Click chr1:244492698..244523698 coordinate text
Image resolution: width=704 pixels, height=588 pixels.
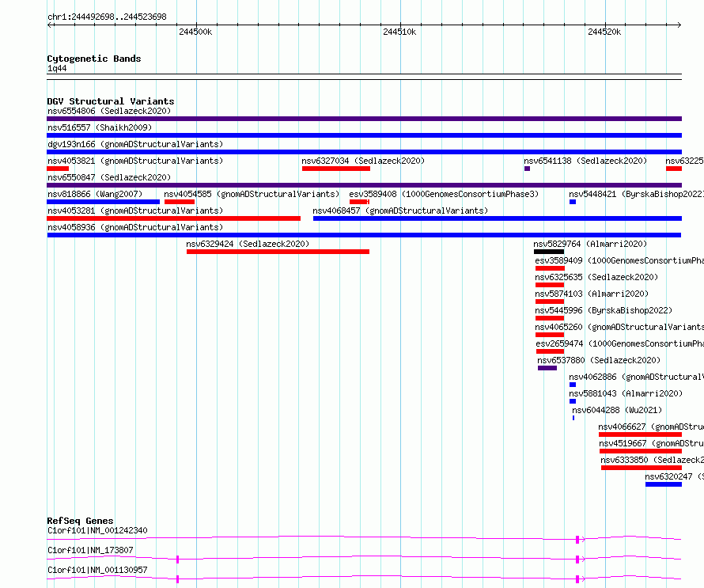[107, 17]
